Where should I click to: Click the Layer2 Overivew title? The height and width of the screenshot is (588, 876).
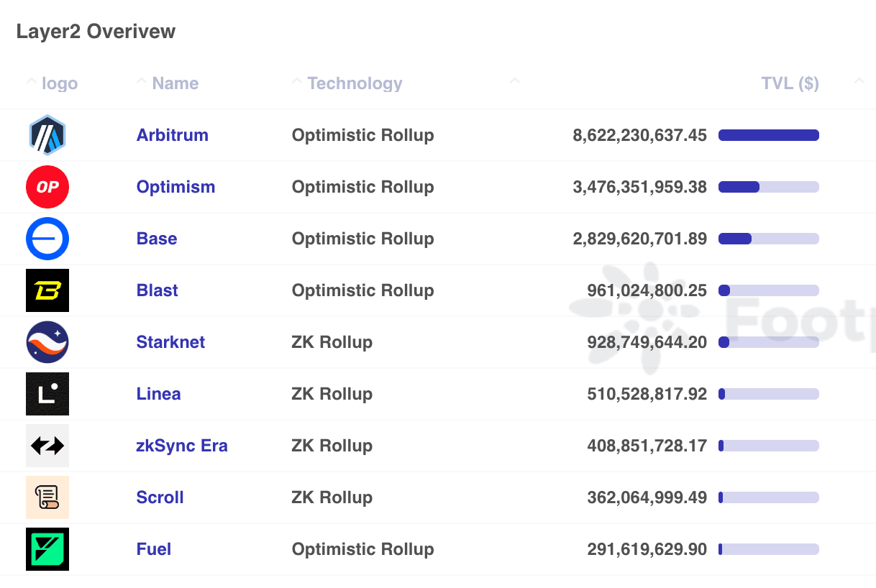[96, 32]
